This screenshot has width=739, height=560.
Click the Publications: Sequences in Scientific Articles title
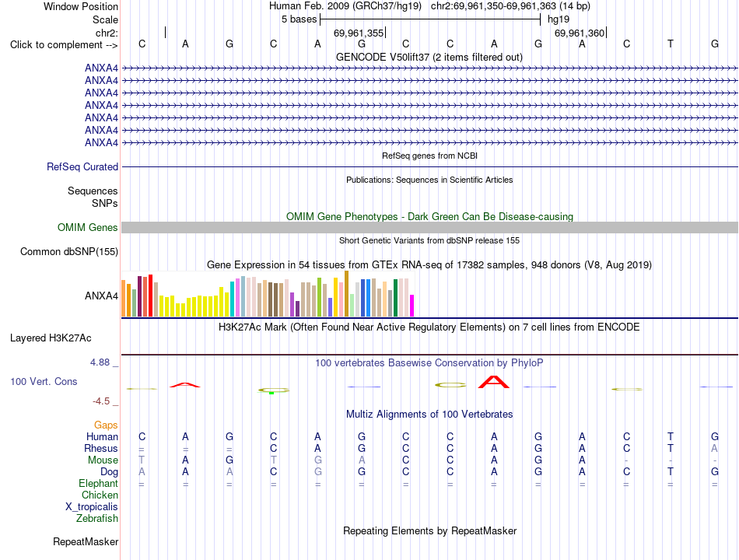pyautogui.click(x=429, y=180)
